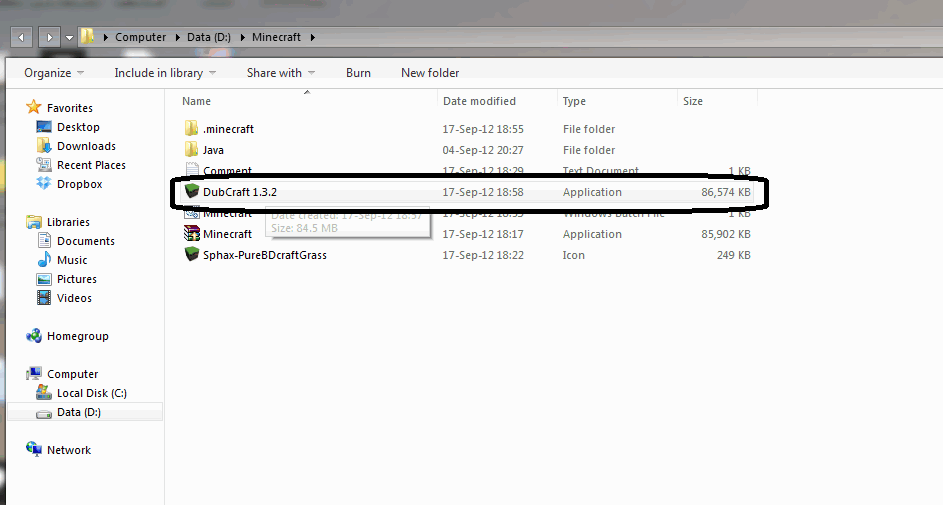
Task: Click the Recent Places icon
Action: pyautogui.click(x=44, y=165)
